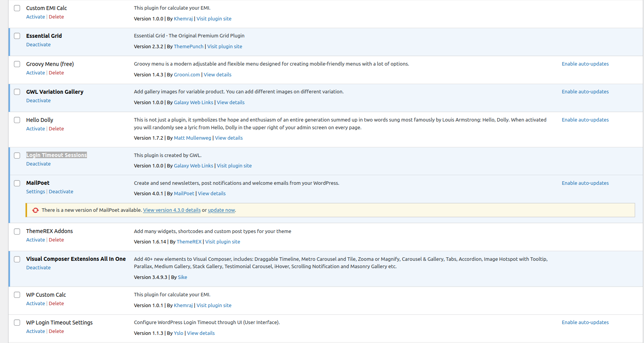Click the MailPoet update refresh icon
Image resolution: width=644 pixels, height=343 pixels.
click(x=36, y=210)
